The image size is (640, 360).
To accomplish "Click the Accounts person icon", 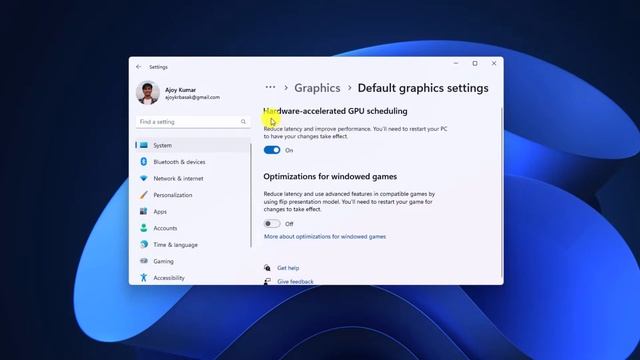I will 144,228.
